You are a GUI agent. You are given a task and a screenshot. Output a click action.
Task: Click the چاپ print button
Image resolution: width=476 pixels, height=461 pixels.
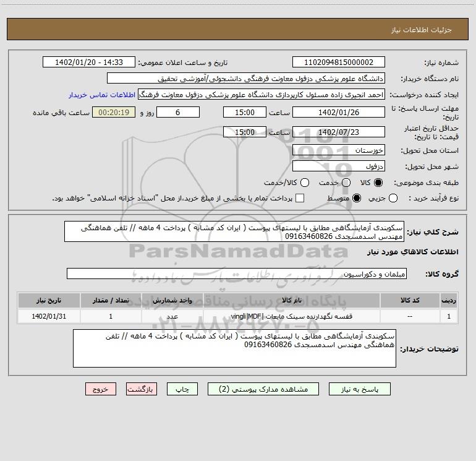point(182,389)
